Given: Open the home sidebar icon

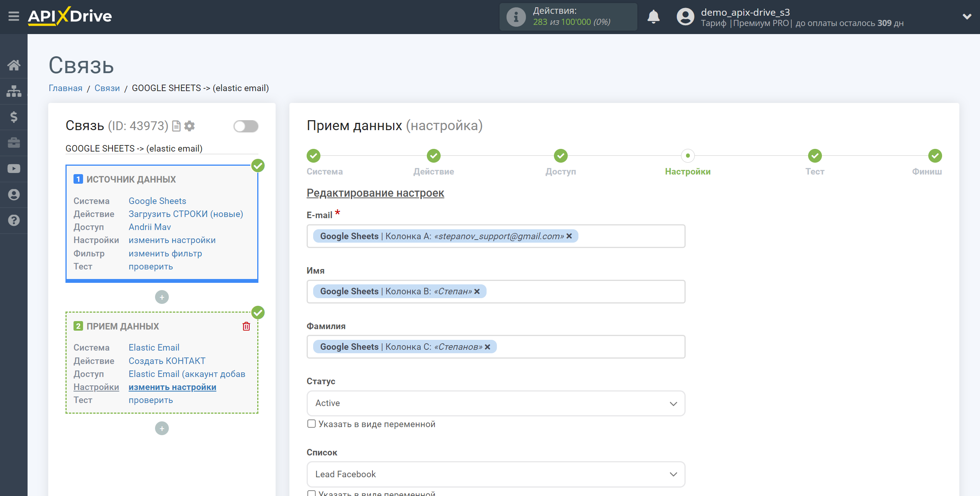Looking at the screenshot, I should 14,65.
